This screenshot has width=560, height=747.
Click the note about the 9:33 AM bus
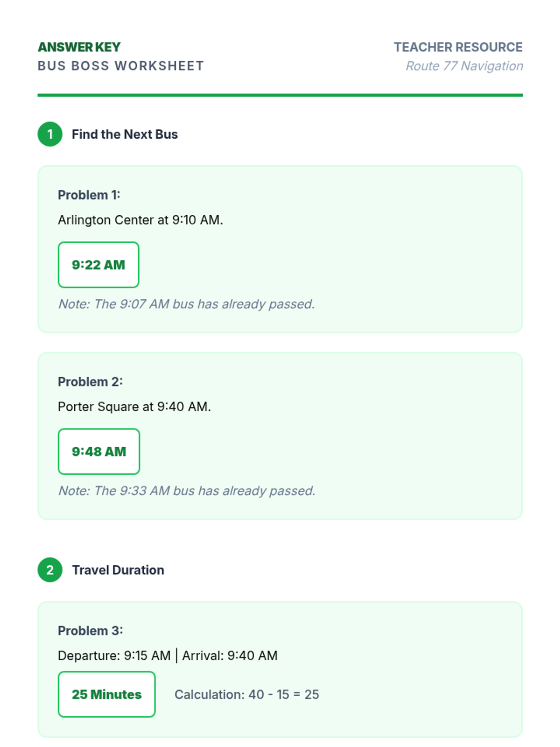coord(187,491)
